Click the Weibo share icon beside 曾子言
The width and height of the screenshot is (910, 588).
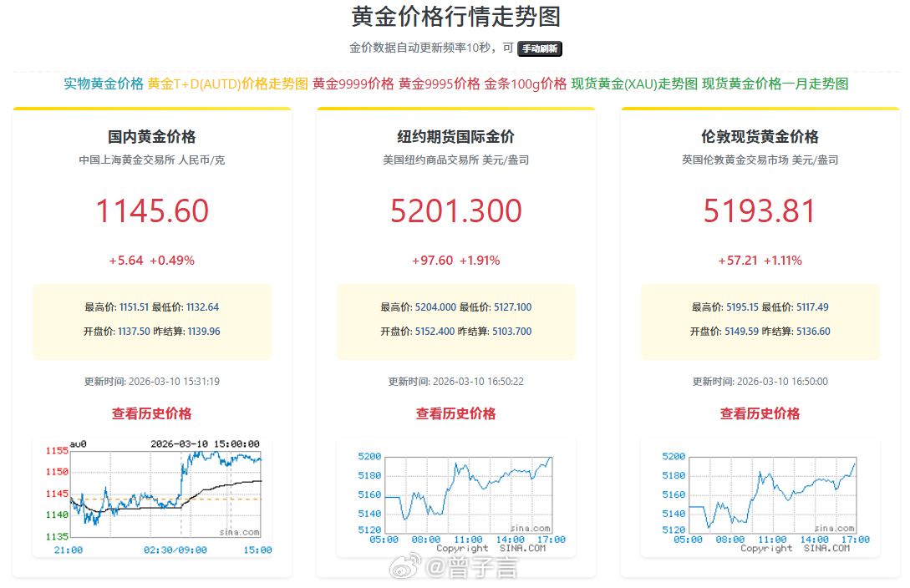tap(406, 567)
